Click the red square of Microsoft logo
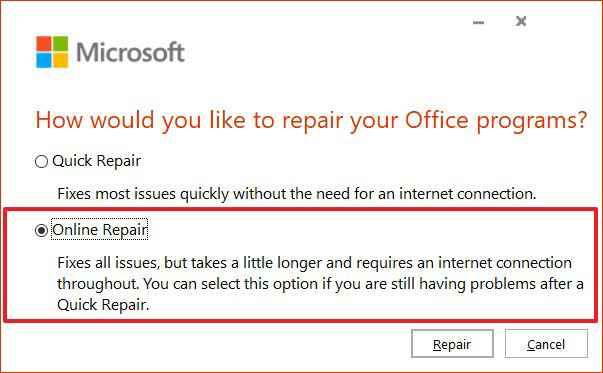 [44, 44]
